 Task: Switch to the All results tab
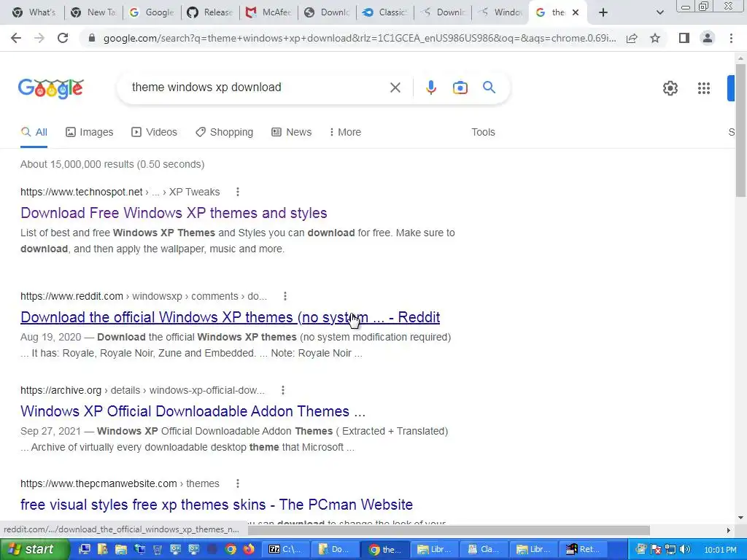tap(34, 132)
